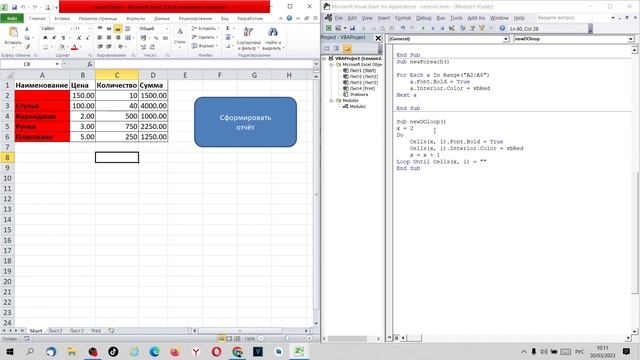Click the Break pause icon in VBA toolbar
640x360 pixels.
[433, 29]
